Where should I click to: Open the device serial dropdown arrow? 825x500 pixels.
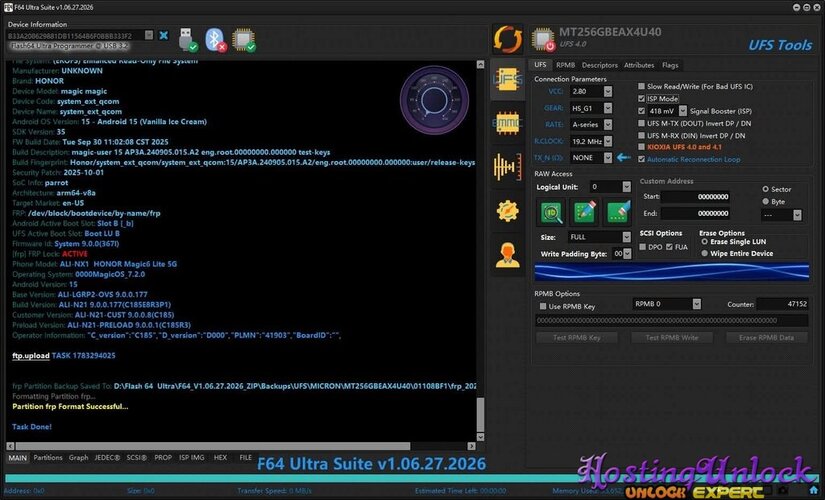click(149, 35)
